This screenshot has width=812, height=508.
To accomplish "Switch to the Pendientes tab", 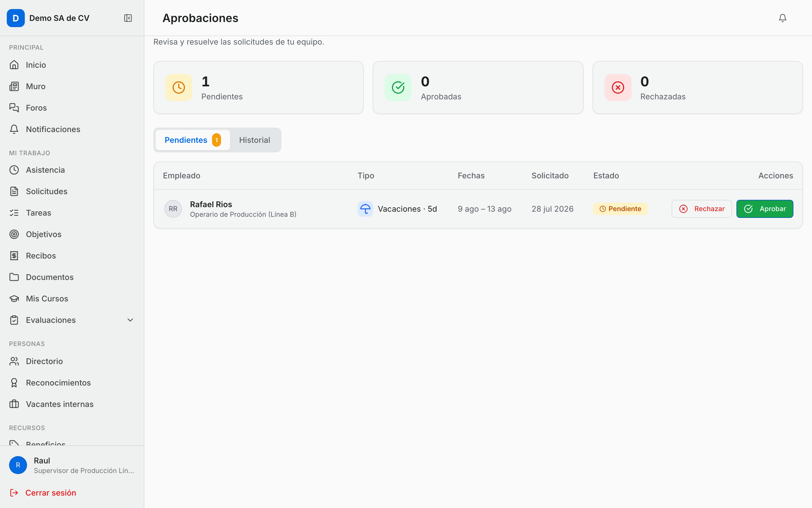I will click(193, 140).
